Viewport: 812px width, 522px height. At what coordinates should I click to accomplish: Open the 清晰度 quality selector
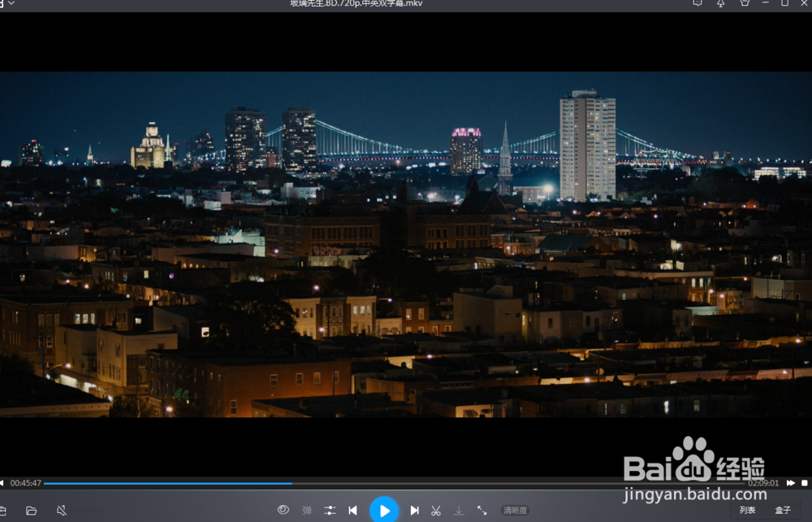[515, 510]
